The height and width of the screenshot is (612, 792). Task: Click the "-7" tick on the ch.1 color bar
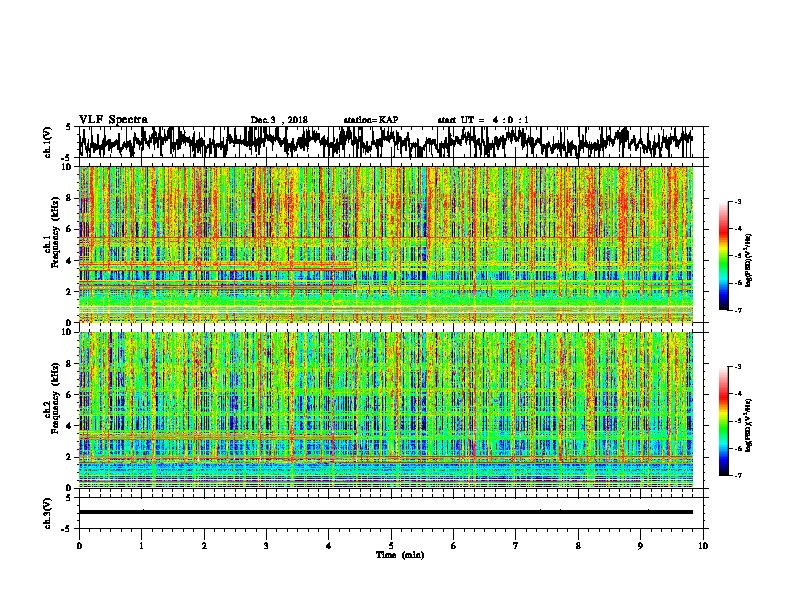coord(738,310)
